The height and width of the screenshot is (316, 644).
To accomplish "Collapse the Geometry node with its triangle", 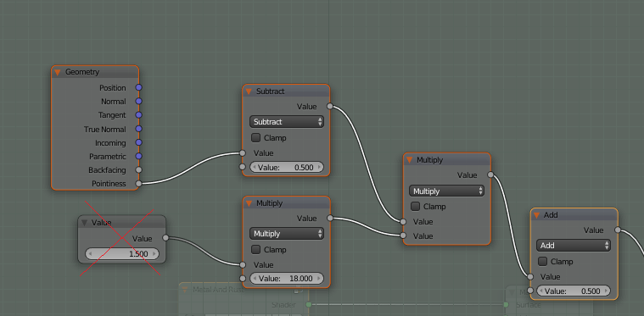I will pos(58,72).
